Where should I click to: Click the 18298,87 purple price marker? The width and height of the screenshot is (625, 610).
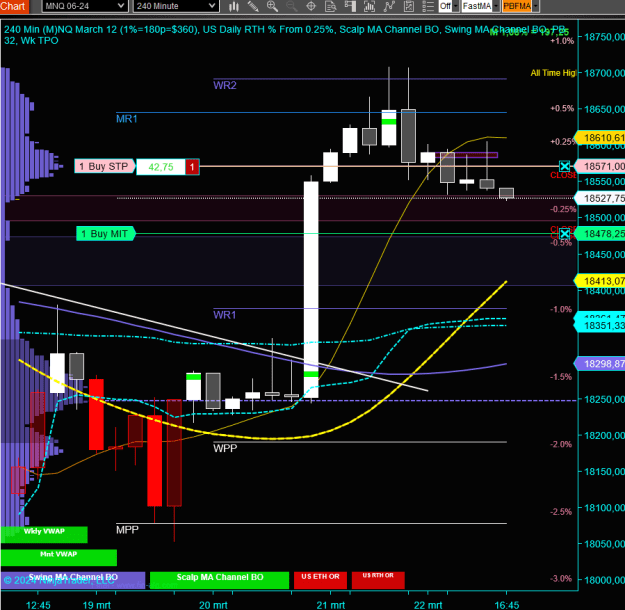(600, 364)
